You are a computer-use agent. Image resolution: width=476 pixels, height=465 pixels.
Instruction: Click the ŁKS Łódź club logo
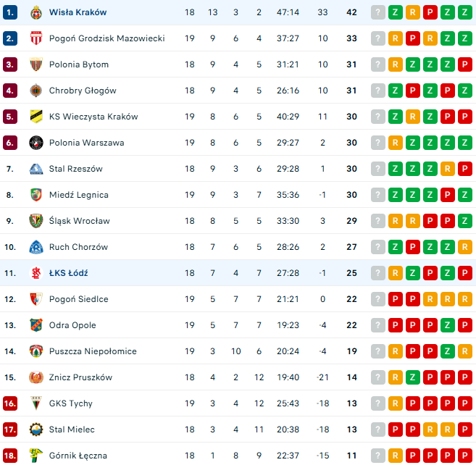36,273
